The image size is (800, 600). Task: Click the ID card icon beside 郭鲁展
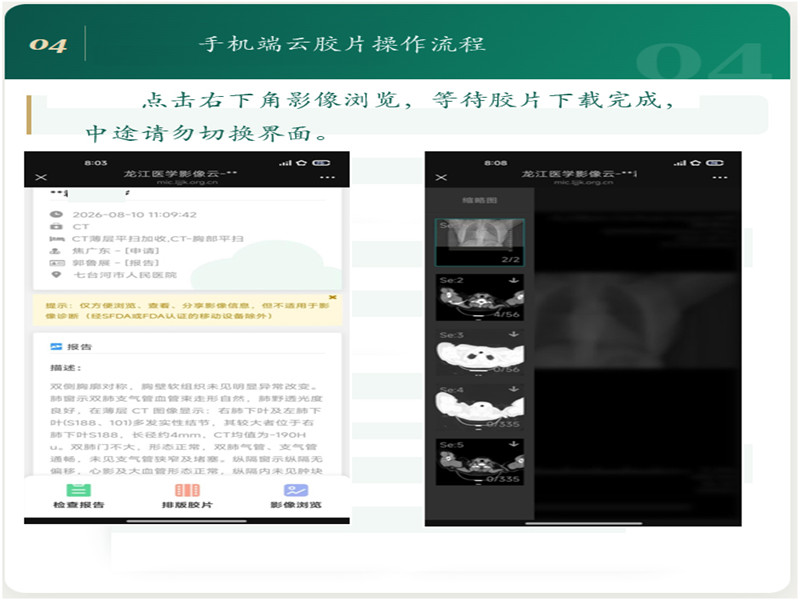56,263
